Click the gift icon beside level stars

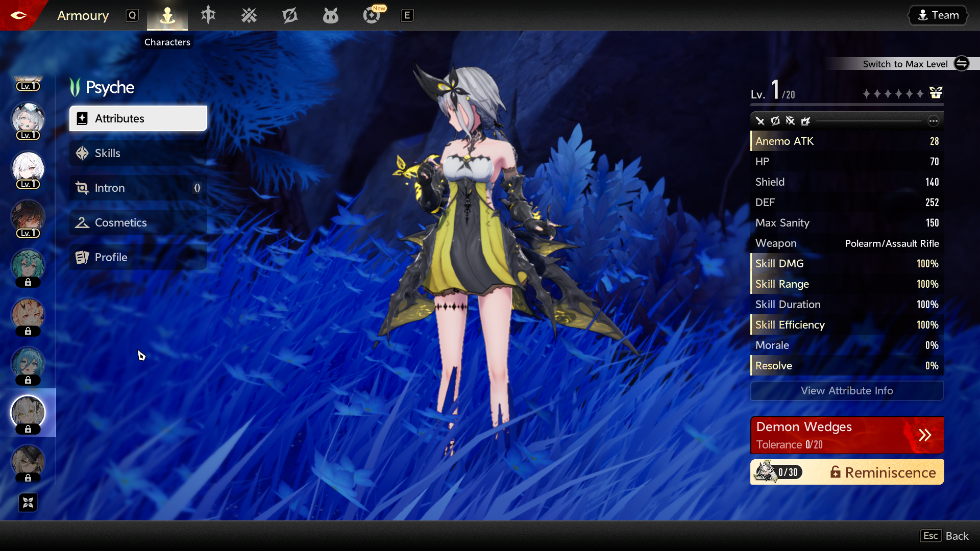pyautogui.click(x=936, y=93)
